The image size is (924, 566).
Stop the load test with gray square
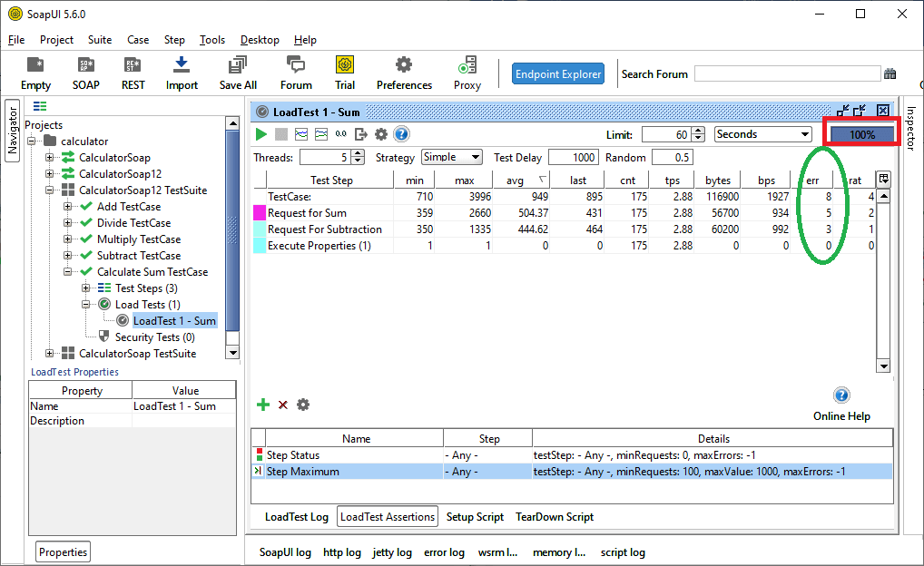click(281, 134)
